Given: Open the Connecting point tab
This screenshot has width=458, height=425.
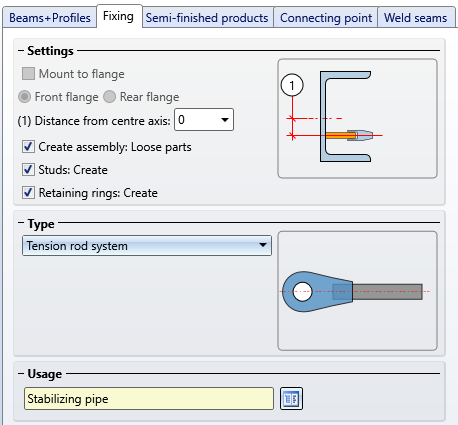Looking at the screenshot, I should tap(326, 18).
